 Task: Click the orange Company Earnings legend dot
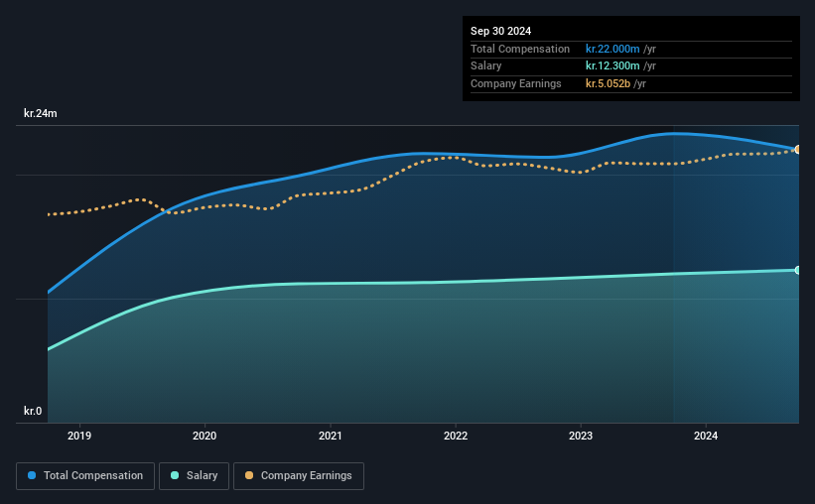click(x=249, y=475)
